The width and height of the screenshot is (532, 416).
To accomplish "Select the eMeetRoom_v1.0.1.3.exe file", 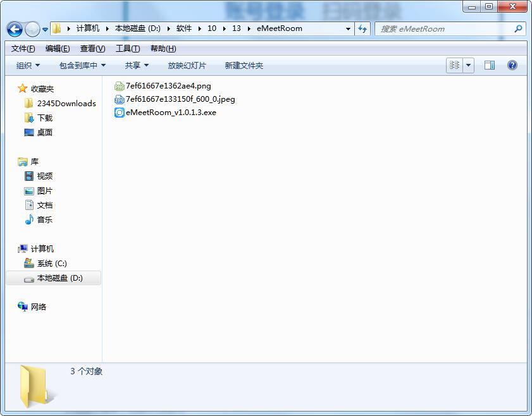I will pyautogui.click(x=171, y=113).
